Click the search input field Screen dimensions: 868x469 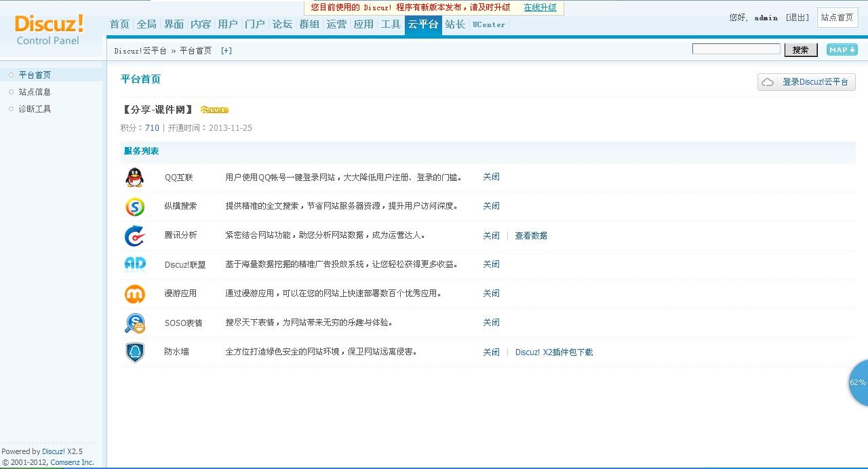[x=736, y=49]
